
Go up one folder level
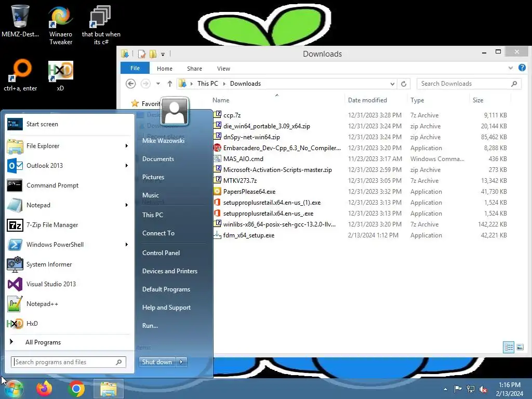pos(170,84)
